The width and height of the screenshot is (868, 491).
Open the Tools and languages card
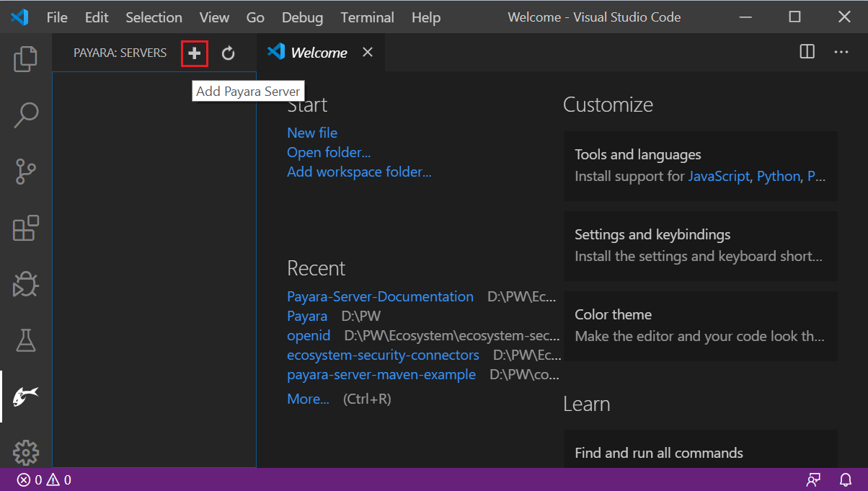pos(701,166)
